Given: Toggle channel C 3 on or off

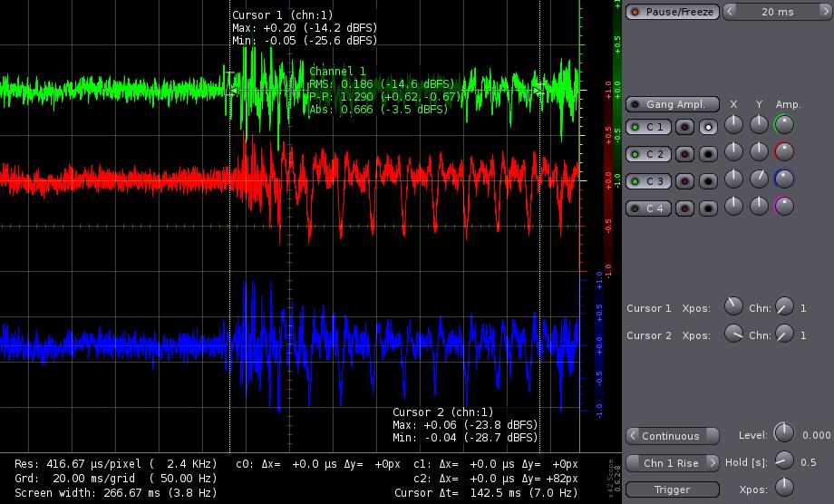Looking at the screenshot, I should click(x=648, y=181).
